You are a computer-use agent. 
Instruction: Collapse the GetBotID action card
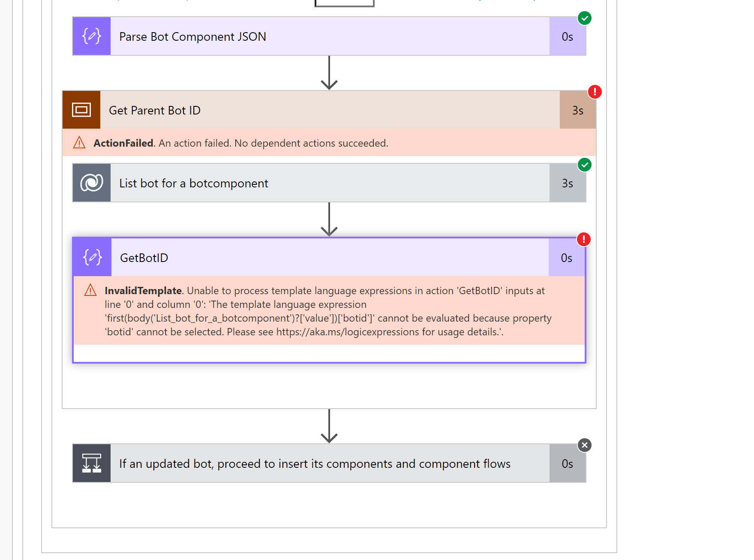(300, 258)
